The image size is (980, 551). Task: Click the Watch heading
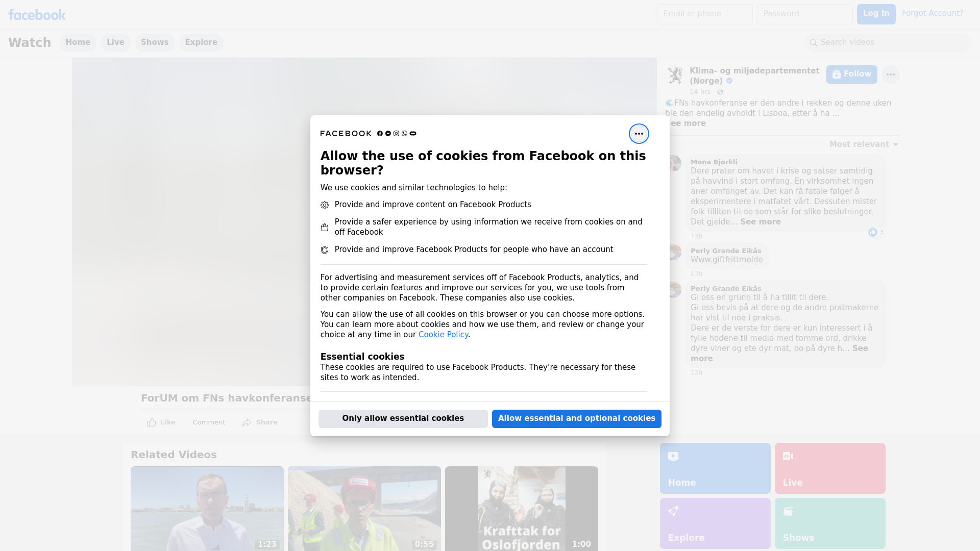[30, 43]
